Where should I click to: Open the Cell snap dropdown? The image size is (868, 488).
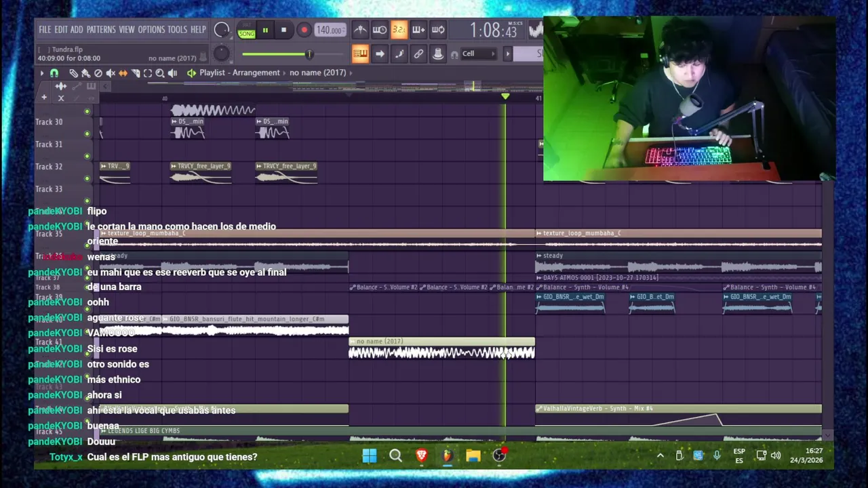pos(479,54)
